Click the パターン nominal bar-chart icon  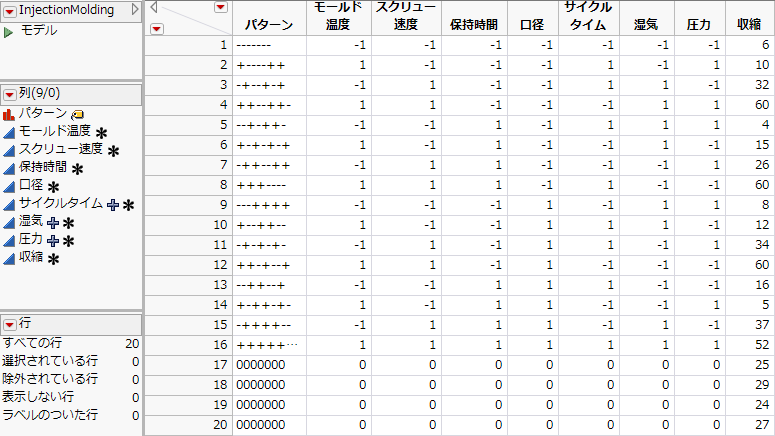[x=9, y=115]
